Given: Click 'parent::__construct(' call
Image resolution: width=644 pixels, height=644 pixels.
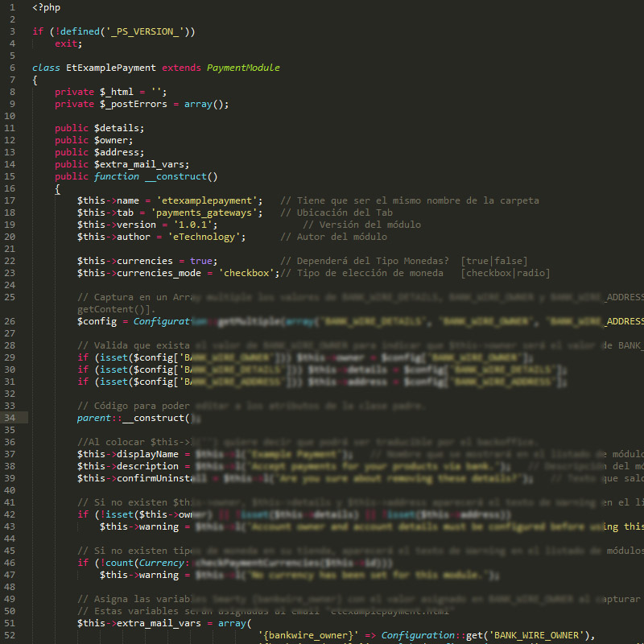Looking at the screenshot, I should click(x=135, y=418).
